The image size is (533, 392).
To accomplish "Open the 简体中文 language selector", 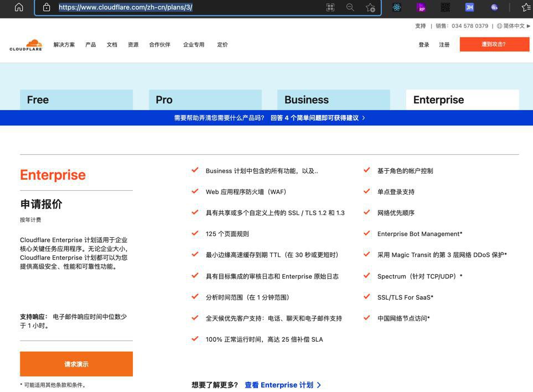I will [x=514, y=26].
